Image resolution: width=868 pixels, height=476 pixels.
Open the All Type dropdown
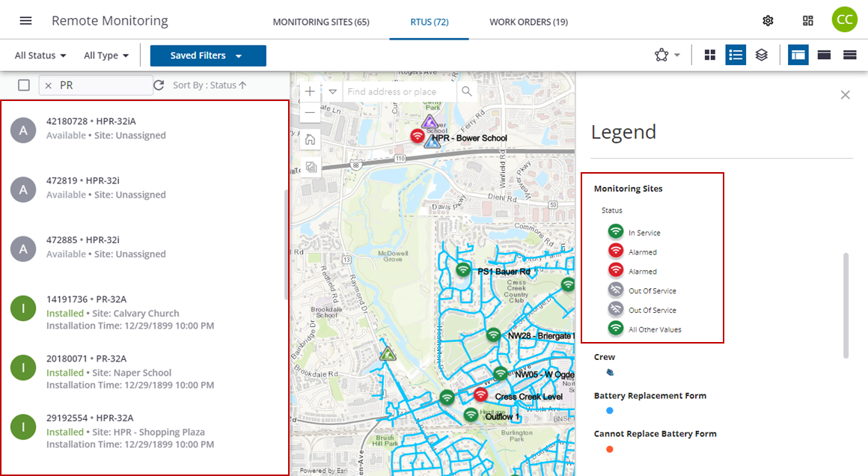[106, 55]
